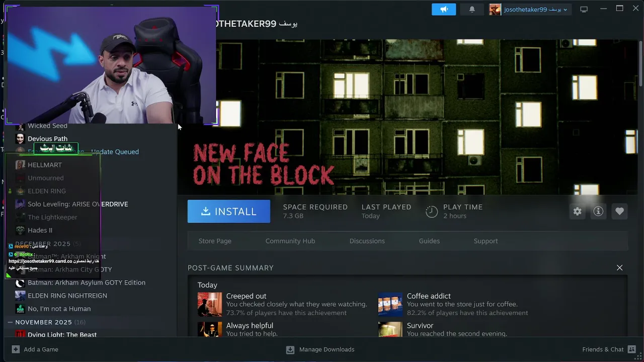This screenshot has height=362, width=644.
Task: Click the blue INSTALL button
Action: pyautogui.click(x=229, y=211)
